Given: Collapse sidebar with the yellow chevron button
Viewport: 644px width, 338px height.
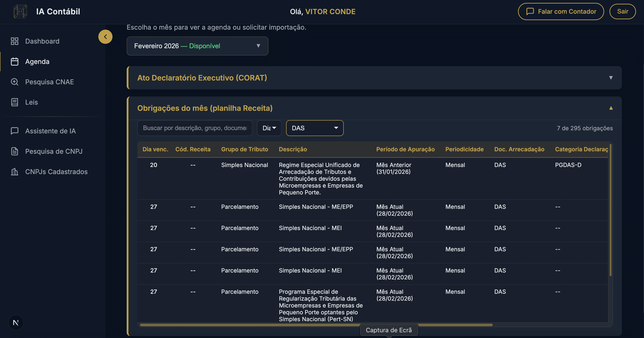Looking at the screenshot, I should click(x=105, y=37).
